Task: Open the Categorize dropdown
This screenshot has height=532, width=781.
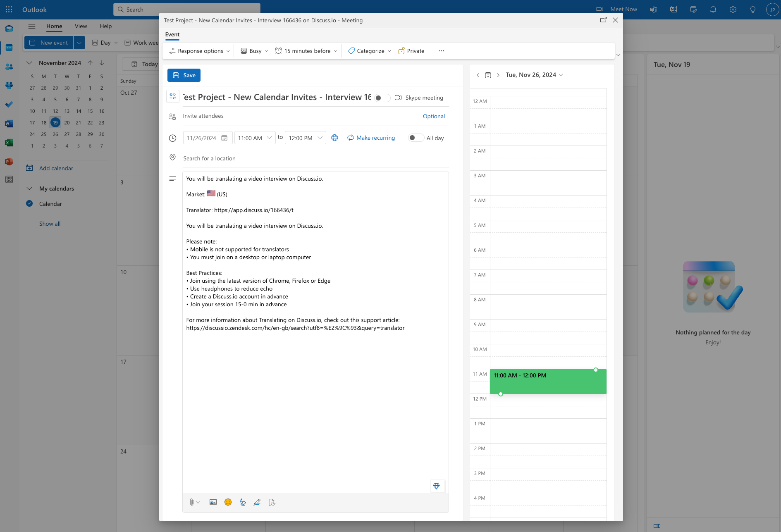Action: [x=369, y=51]
